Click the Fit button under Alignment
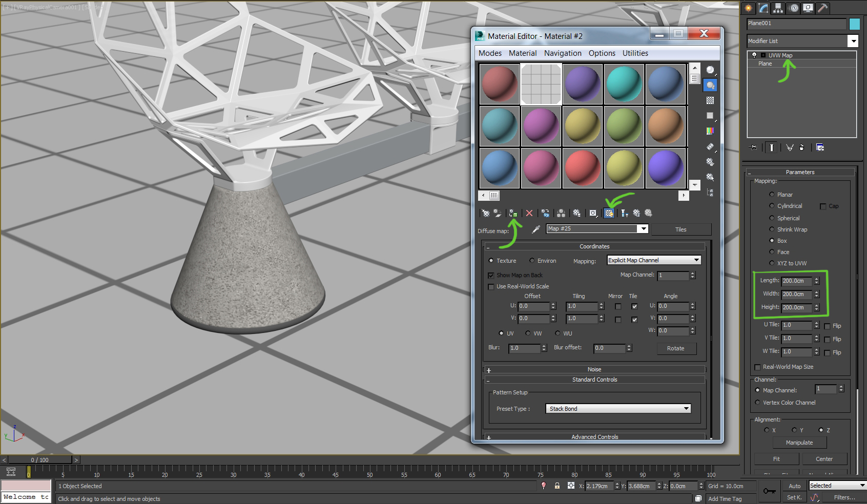 (x=776, y=459)
